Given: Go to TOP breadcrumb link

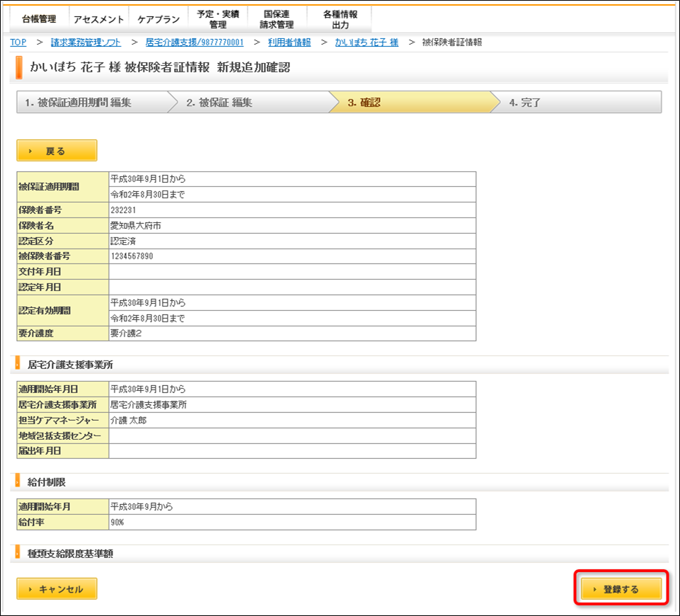Looking at the screenshot, I should pos(18,42).
